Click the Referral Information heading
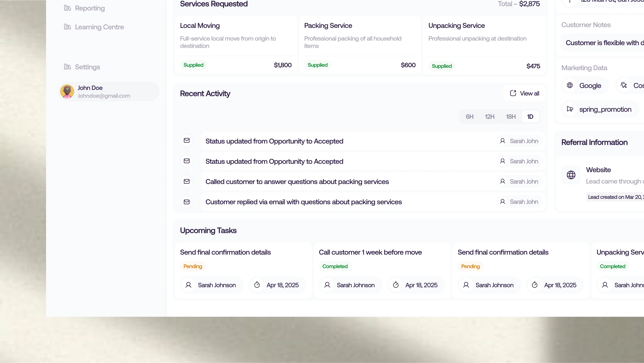Image resolution: width=644 pixels, height=363 pixels. pyautogui.click(x=594, y=143)
